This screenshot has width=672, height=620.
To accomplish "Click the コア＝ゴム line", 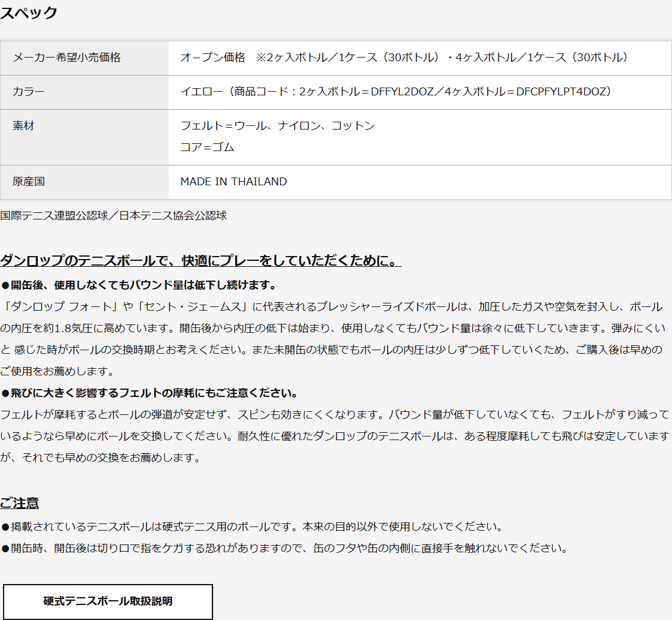I will [x=208, y=147].
